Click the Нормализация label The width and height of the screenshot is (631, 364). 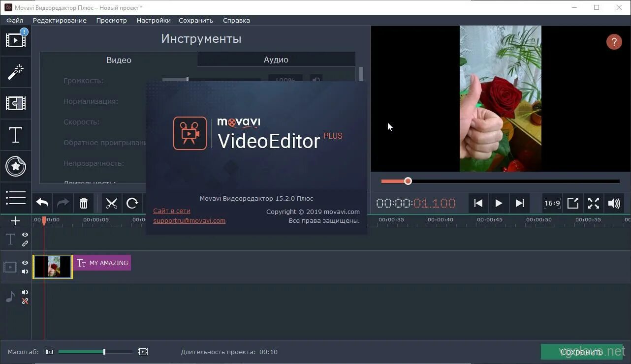point(91,101)
